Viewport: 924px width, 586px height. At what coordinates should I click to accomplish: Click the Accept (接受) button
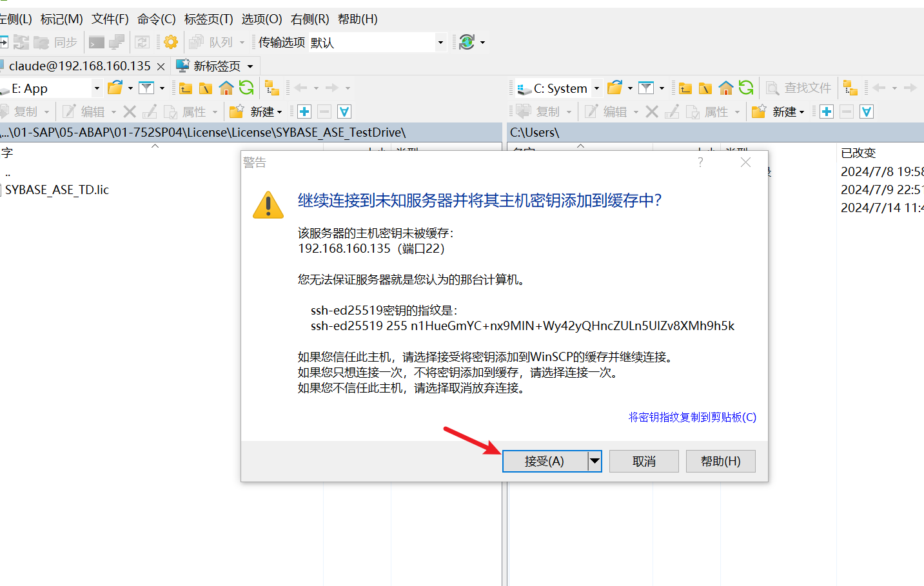click(x=544, y=461)
